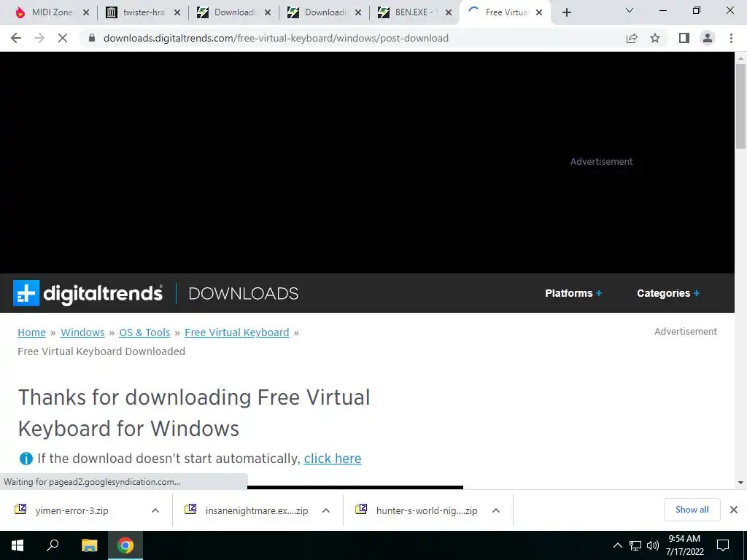Close the second Downloading tab

coord(358,13)
